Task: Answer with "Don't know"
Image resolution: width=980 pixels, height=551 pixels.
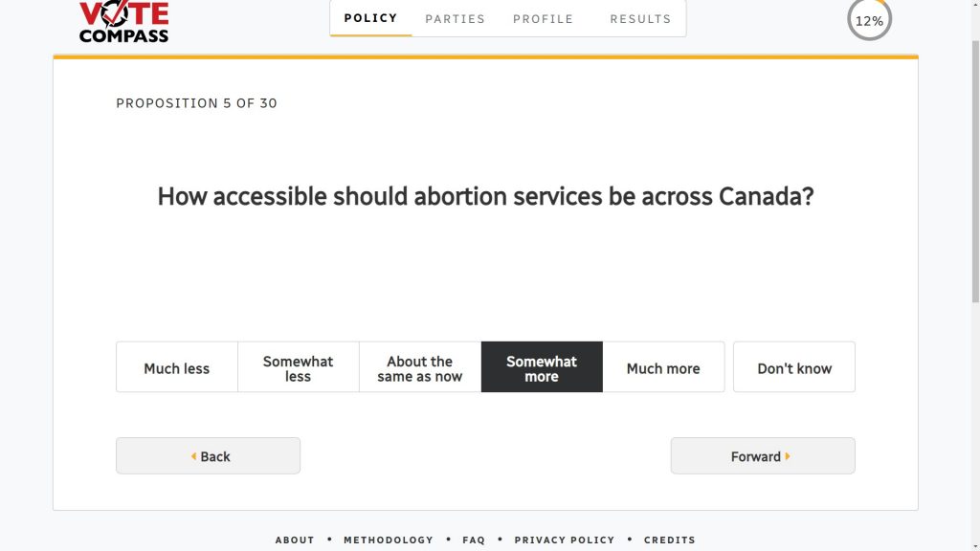Action: 794,367
